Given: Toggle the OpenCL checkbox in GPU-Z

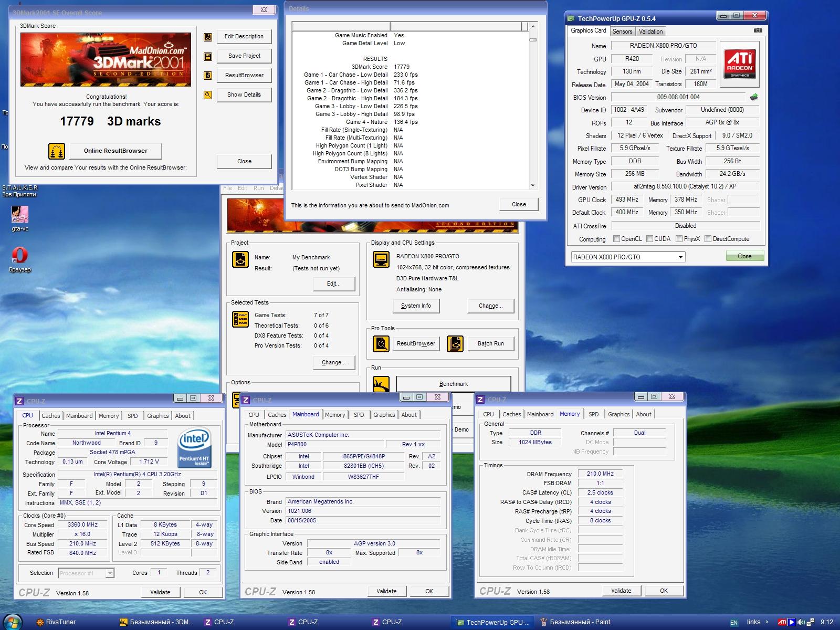Looking at the screenshot, I should click(x=617, y=239).
